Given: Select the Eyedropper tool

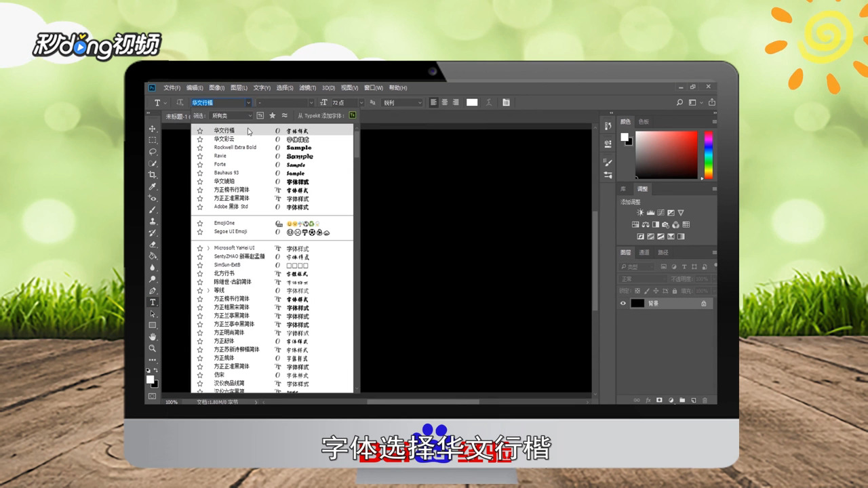Looking at the screenshot, I should pos(153,187).
